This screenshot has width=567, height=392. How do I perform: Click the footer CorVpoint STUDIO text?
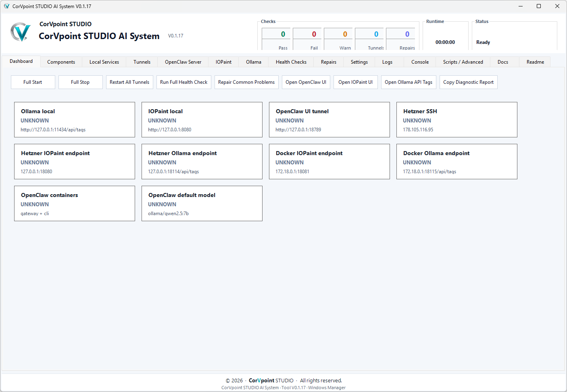tap(271, 380)
